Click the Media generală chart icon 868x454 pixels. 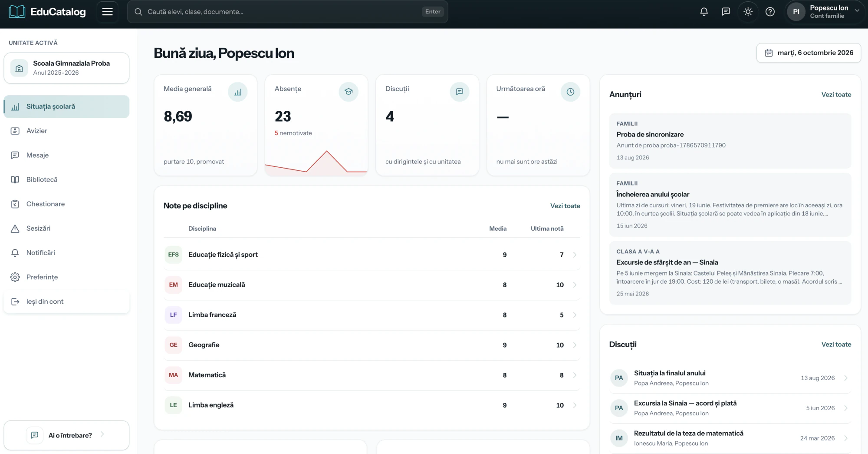click(238, 92)
